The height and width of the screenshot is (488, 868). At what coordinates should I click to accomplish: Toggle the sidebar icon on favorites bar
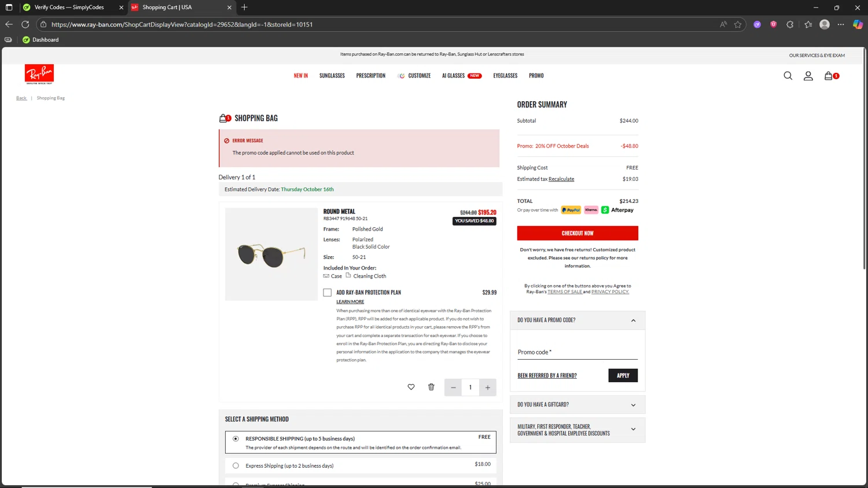(8, 40)
